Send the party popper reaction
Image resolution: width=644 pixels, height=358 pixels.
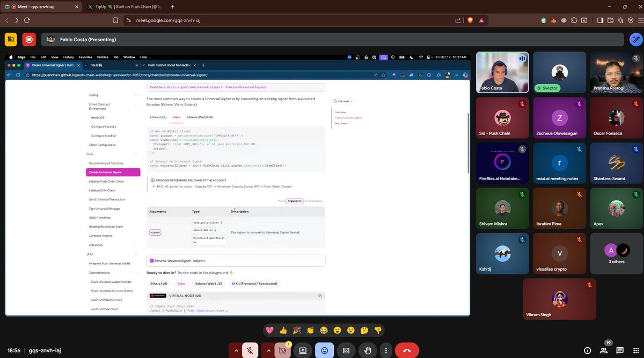pos(296,330)
